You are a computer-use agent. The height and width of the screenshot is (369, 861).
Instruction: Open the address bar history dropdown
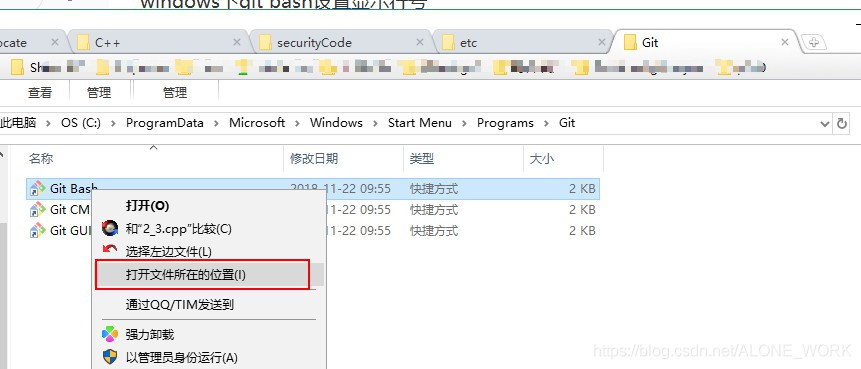point(824,124)
